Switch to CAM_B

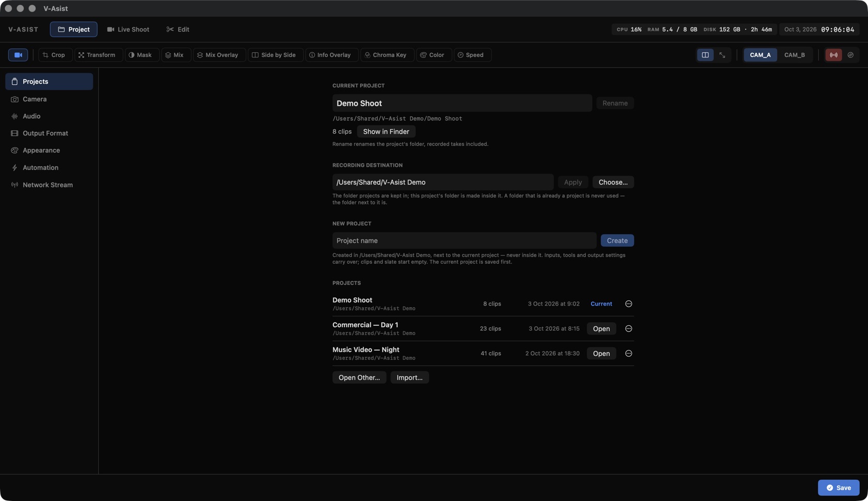coord(795,55)
